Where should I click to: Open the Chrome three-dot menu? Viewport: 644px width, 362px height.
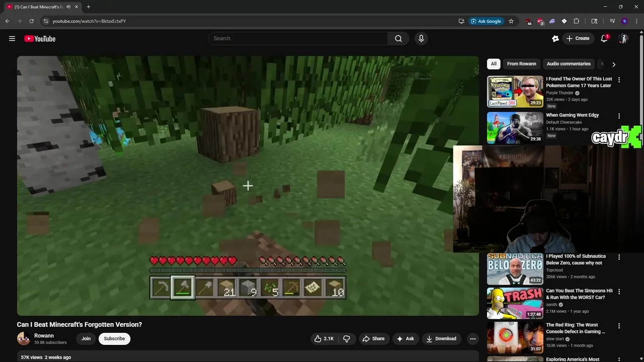tap(636, 21)
